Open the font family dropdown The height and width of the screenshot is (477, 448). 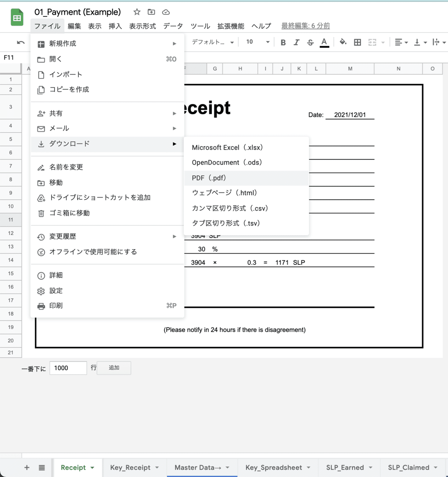213,42
